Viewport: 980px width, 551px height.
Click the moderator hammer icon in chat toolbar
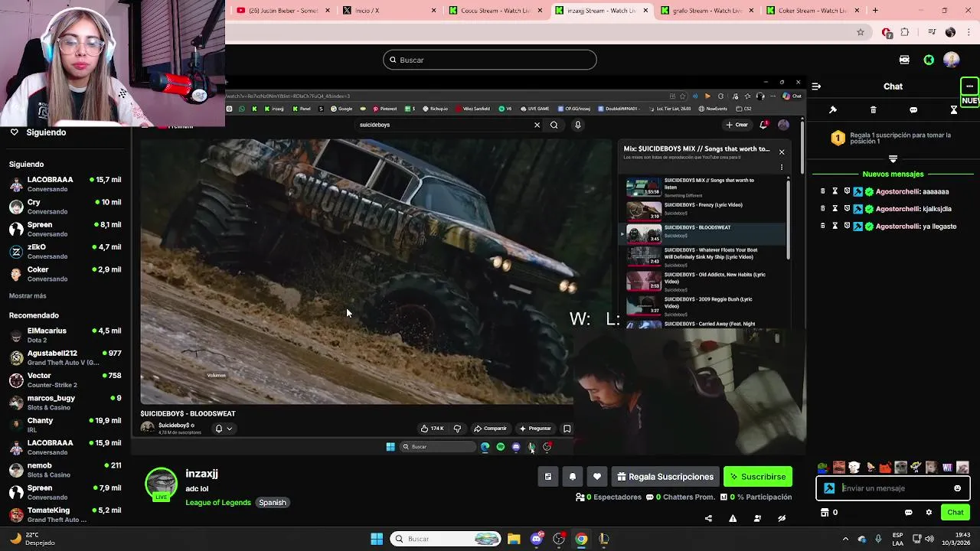[x=833, y=110]
